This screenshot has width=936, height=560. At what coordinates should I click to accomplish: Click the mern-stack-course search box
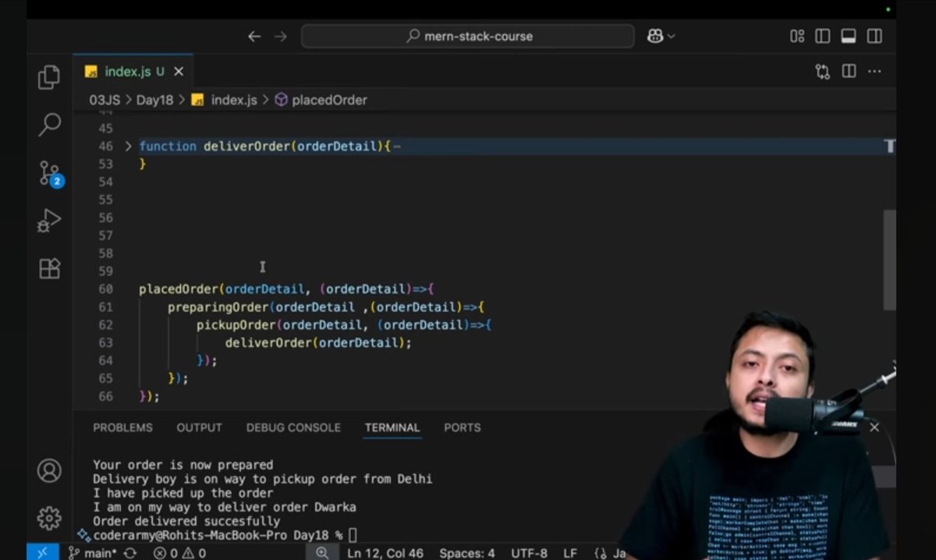(x=468, y=36)
